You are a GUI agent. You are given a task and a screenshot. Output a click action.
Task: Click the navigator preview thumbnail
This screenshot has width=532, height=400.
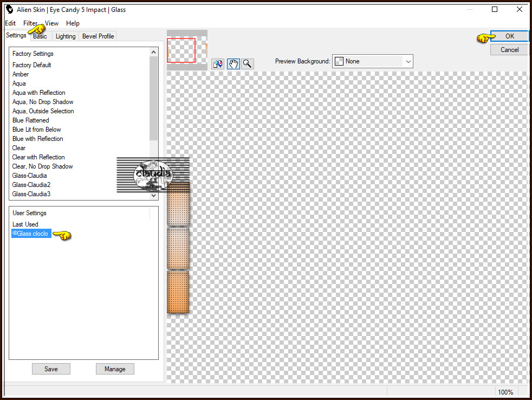187,50
